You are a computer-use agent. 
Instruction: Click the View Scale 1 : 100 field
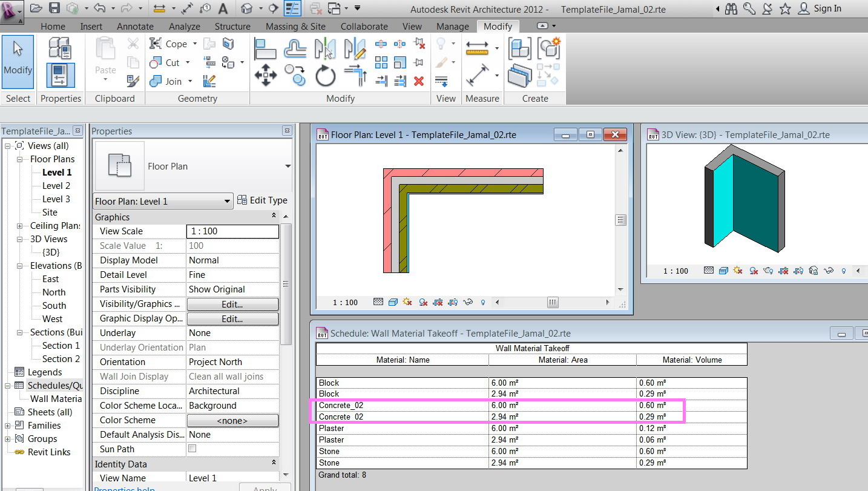click(232, 231)
